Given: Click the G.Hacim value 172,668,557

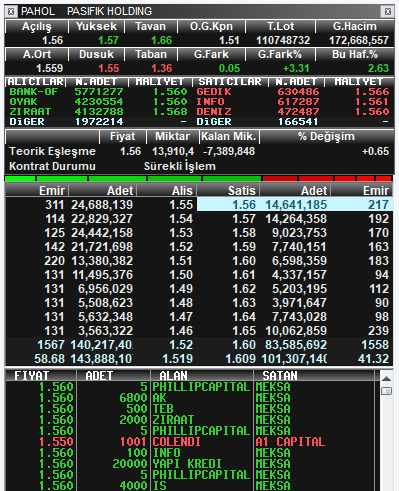Looking at the screenshot, I should 359,40.
